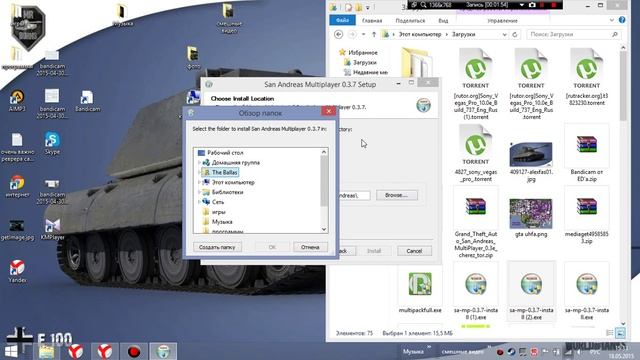
Task: Select Рабочий стол in folder tree
Action: (x=220, y=153)
